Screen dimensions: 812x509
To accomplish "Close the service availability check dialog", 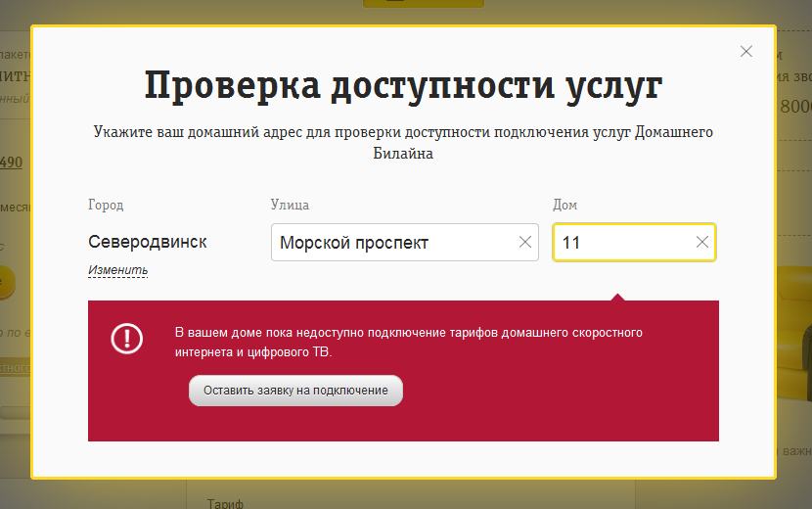I will tap(746, 52).
